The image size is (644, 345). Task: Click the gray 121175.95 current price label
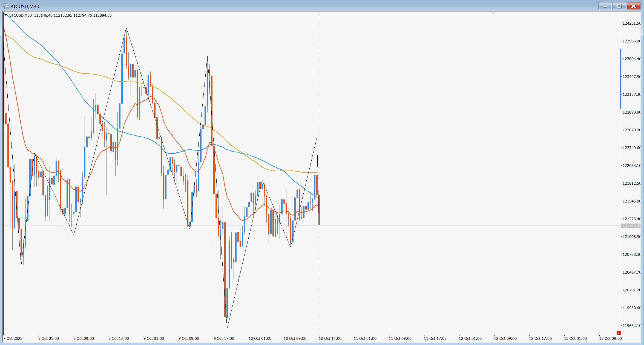[631, 226]
